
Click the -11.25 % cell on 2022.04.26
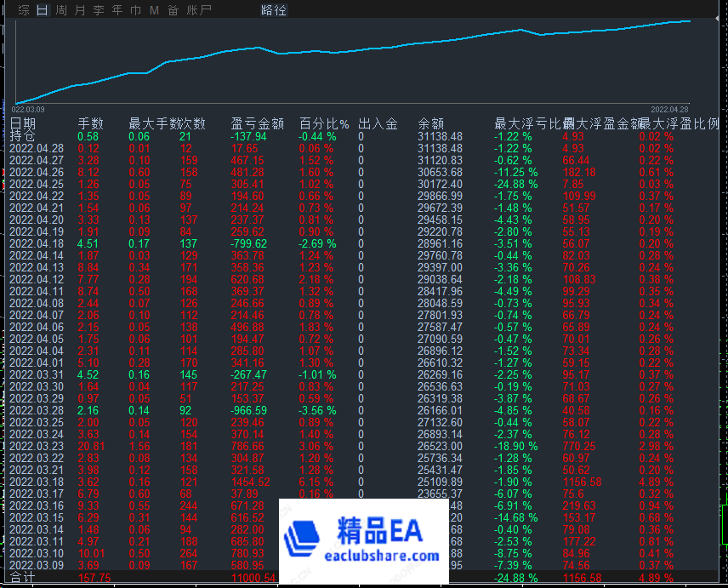pos(516,172)
